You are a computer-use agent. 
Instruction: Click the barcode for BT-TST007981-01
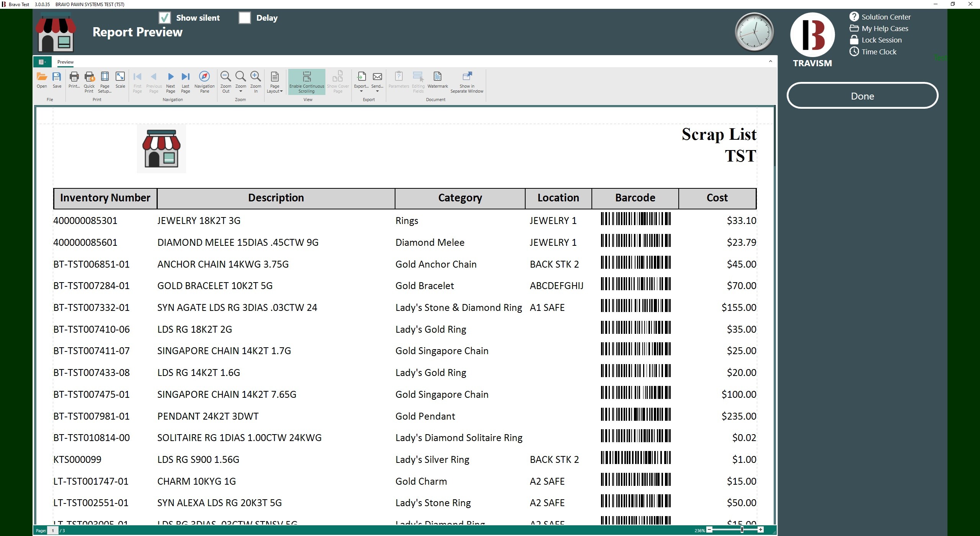636,415
